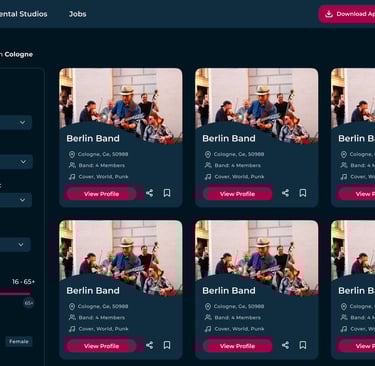The width and height of the screenshot is (375, 366).
Task: Bookmark the bottom-middle Berlin Band card
Action: tap(303, 345)
